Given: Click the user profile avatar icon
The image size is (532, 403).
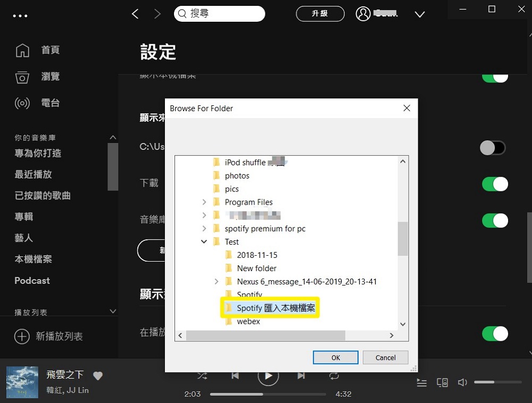Looking at the screenshot, I should click(363, 14).
